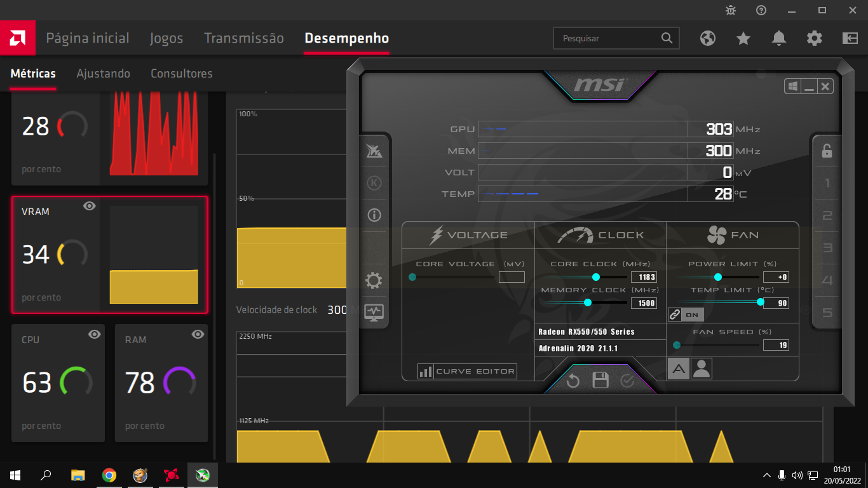Select Afterburner profile slot 3

coord(827,248)
